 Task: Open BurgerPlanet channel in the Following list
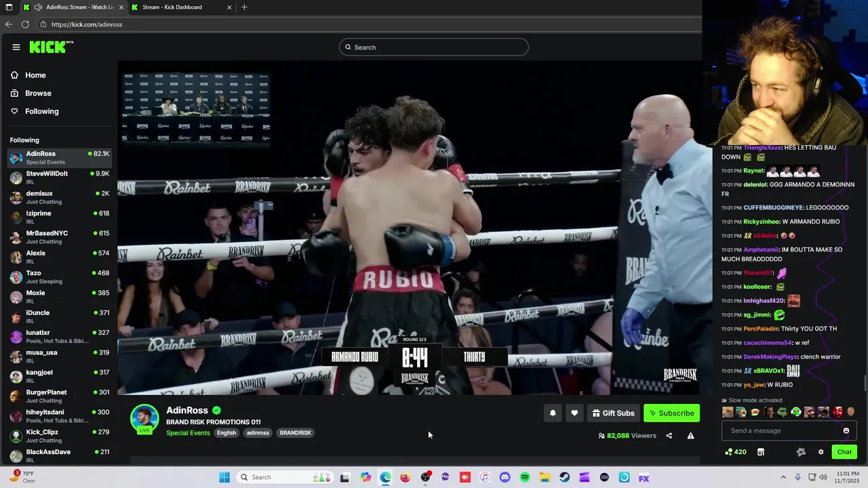[x=60, y=396]
